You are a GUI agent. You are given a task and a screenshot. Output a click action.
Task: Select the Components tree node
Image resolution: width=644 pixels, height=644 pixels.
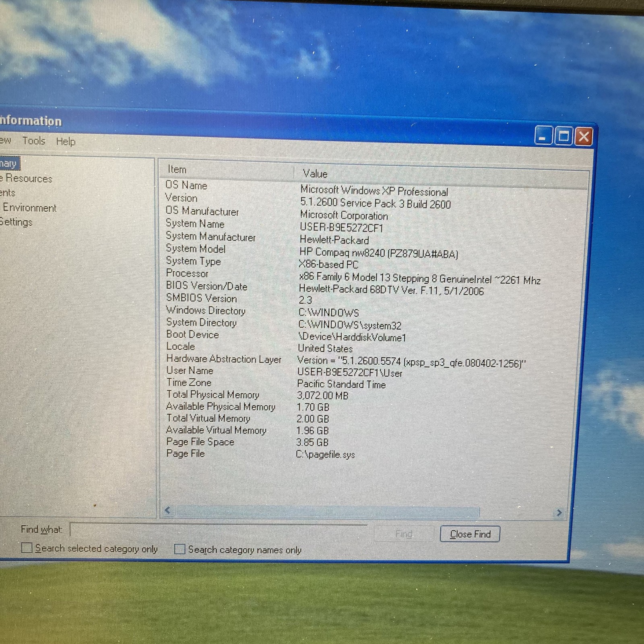(8, 193)
